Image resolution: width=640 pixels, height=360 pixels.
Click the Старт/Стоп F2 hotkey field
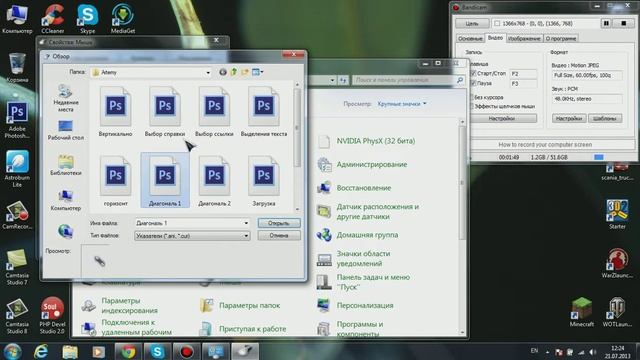pyautogui.click(x=523, y=74)
